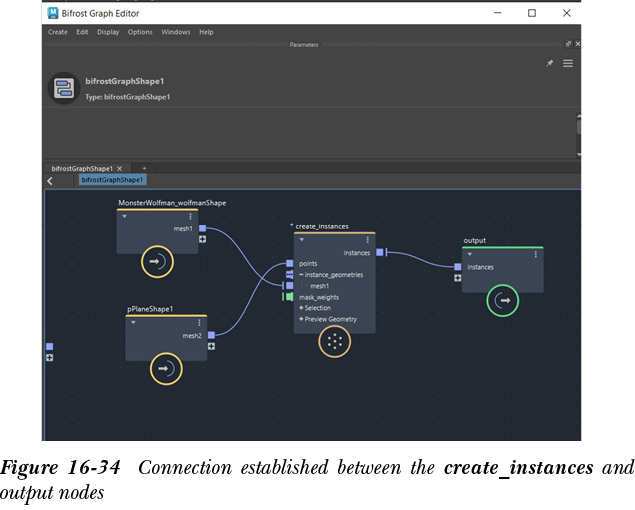Click the pin icon in Parameters panel

549,63
